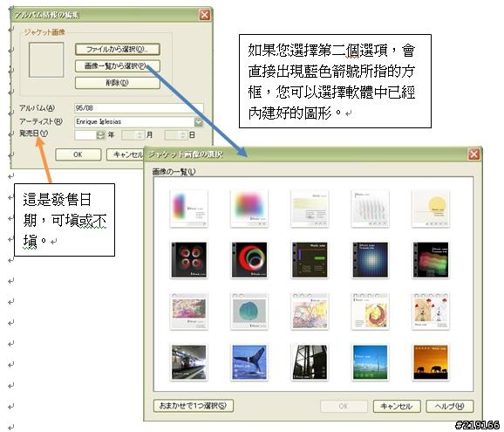Screen dimensions: 504x432
Task: Click the おまかせで1つ選択 button
Action: 194,406
